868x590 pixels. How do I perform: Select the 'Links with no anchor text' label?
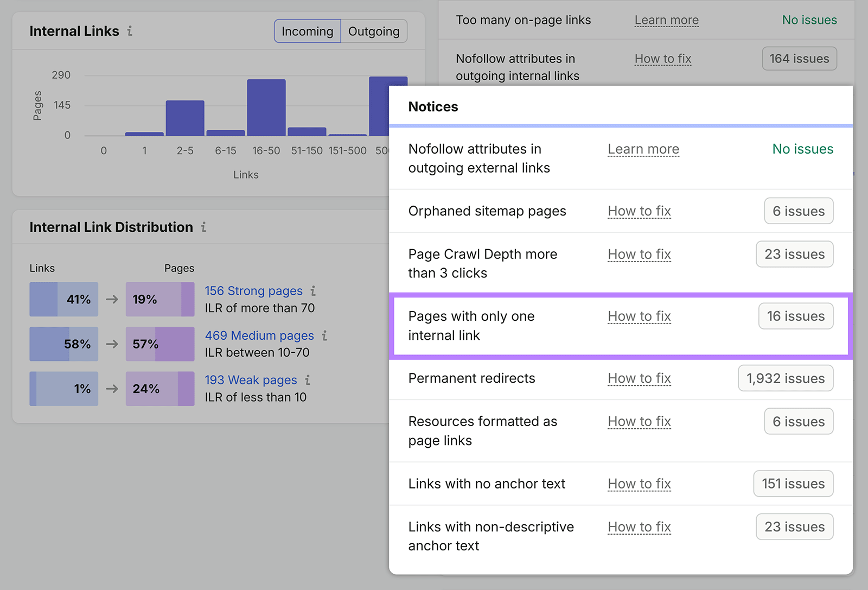click(487, 484)
